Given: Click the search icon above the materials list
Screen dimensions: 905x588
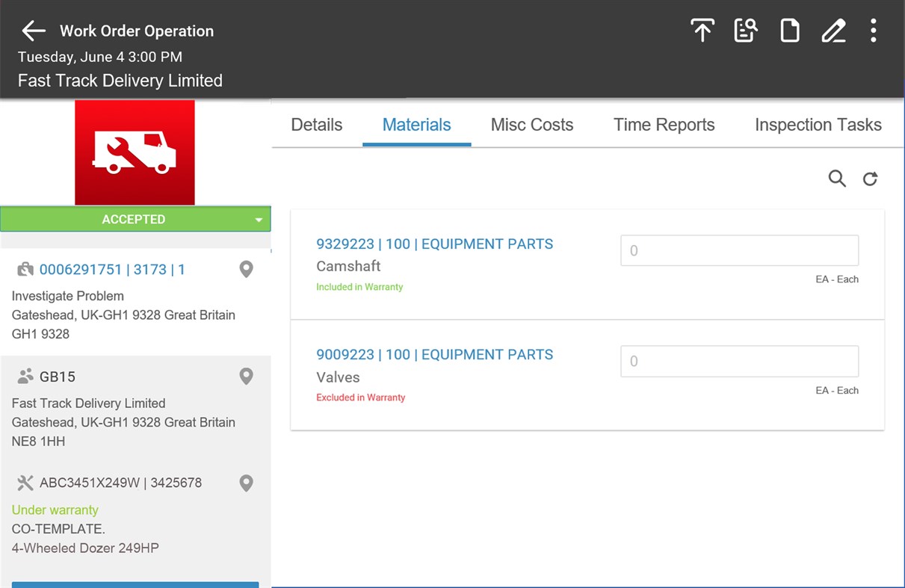Looking at the screenshot, I should pos(837,179).
